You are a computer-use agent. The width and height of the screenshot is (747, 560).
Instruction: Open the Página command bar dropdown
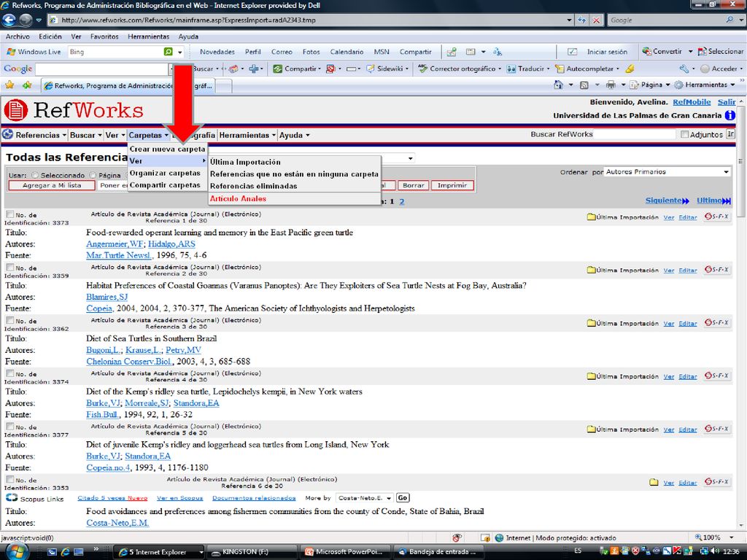(x=650, y=85)
